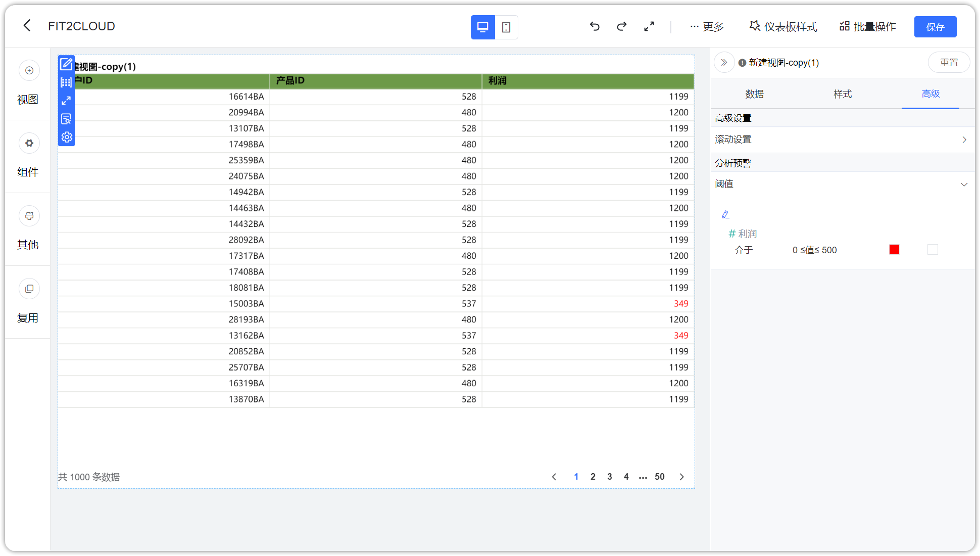Click the # 利润 threshold field label

pos(743,234)
